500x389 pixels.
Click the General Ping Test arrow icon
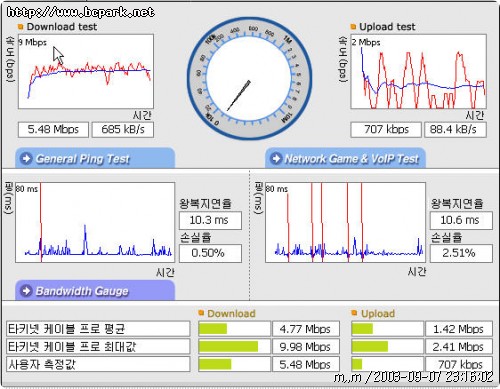pyautogui.click(x=26, y=158)
